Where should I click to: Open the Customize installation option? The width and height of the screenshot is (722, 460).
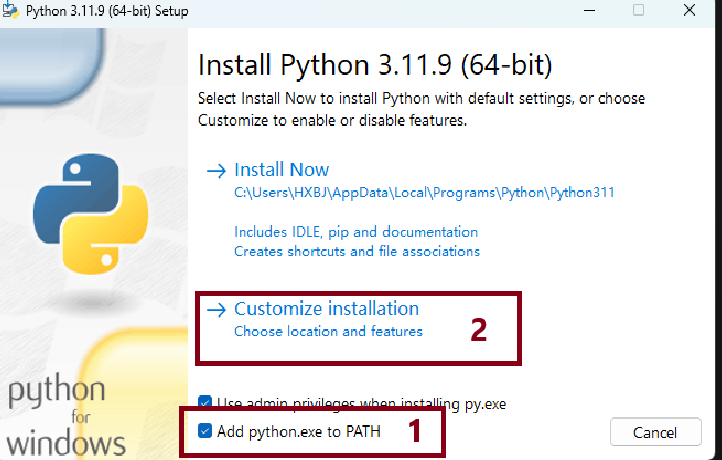pos(326,309)
